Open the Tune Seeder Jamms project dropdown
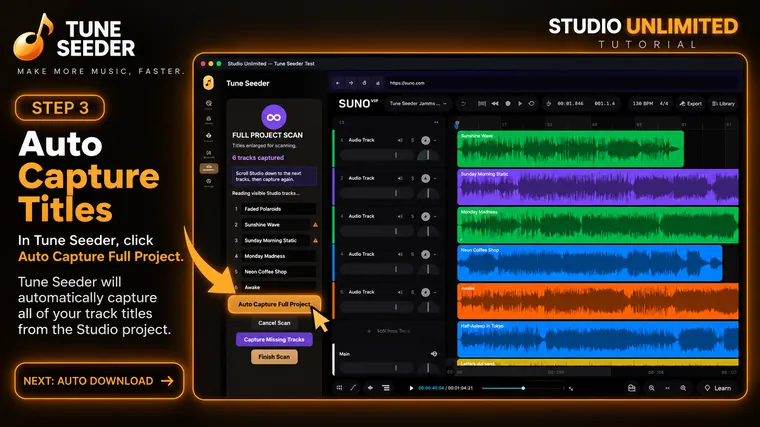This screenshot has width=760, height=427. click(x=418, y=104)
